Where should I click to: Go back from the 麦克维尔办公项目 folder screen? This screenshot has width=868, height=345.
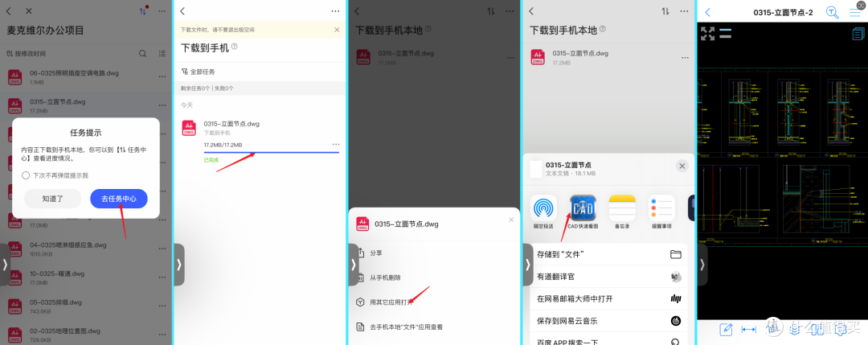tap(9, 11)
